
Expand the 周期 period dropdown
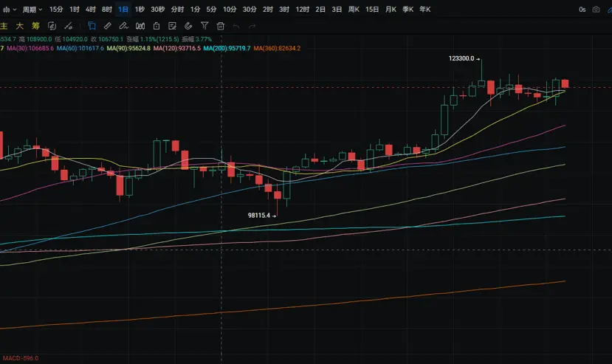tap(32, 10)
